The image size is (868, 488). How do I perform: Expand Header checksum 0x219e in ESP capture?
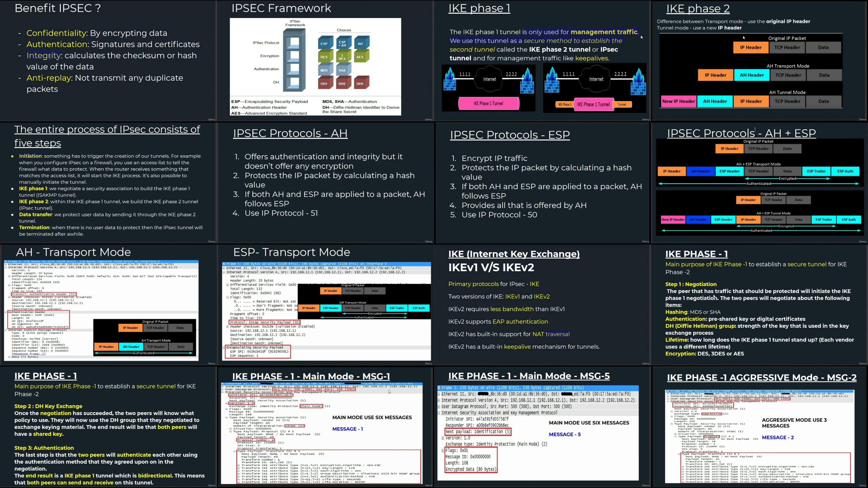point(228,326)
